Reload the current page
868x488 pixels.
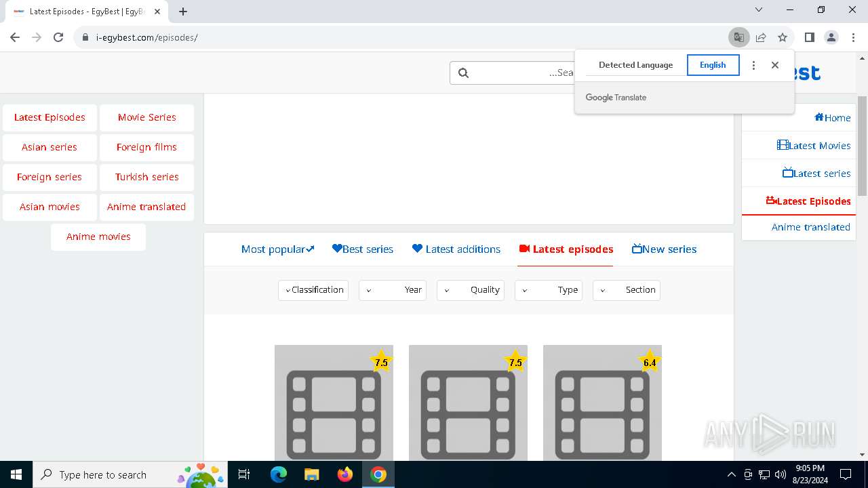click(58, 37)
